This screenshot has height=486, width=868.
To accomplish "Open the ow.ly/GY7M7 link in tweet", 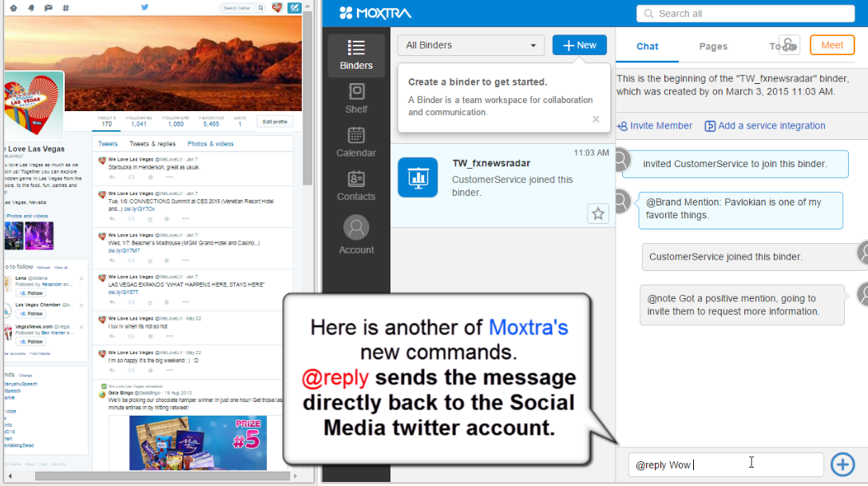I will pos(124,250).
